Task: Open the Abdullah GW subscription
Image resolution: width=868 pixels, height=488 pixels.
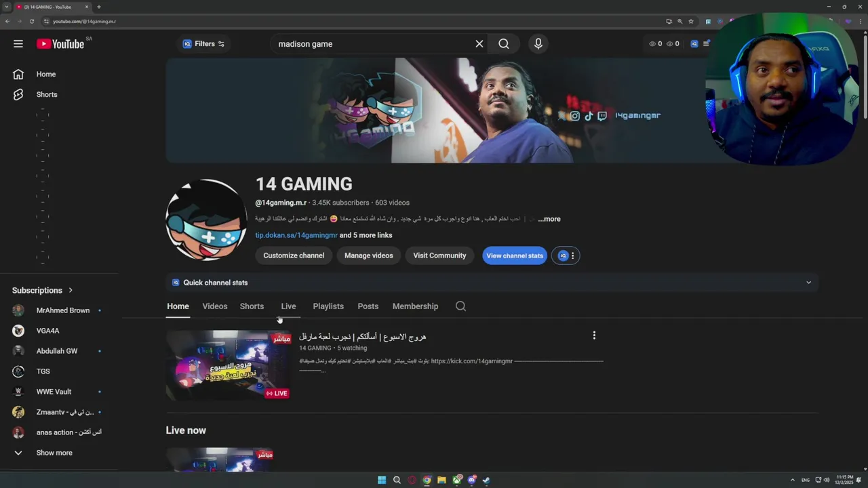Action: point(58,351)
